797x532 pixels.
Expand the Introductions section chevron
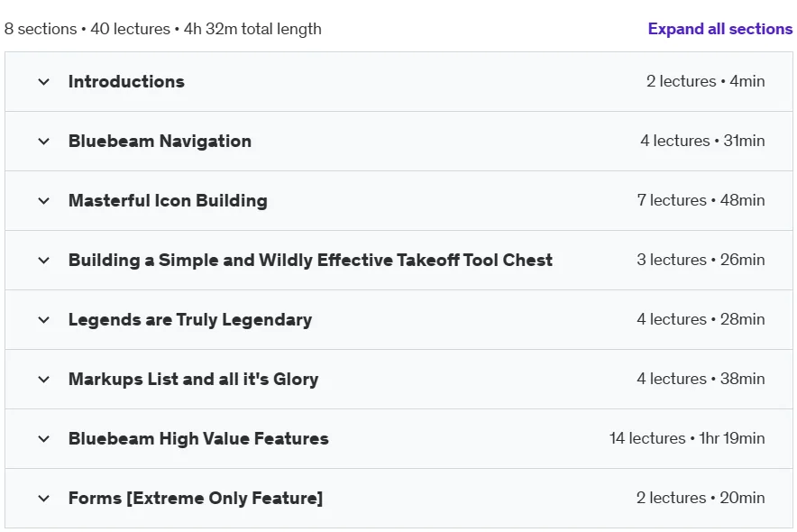coord(43,82)
